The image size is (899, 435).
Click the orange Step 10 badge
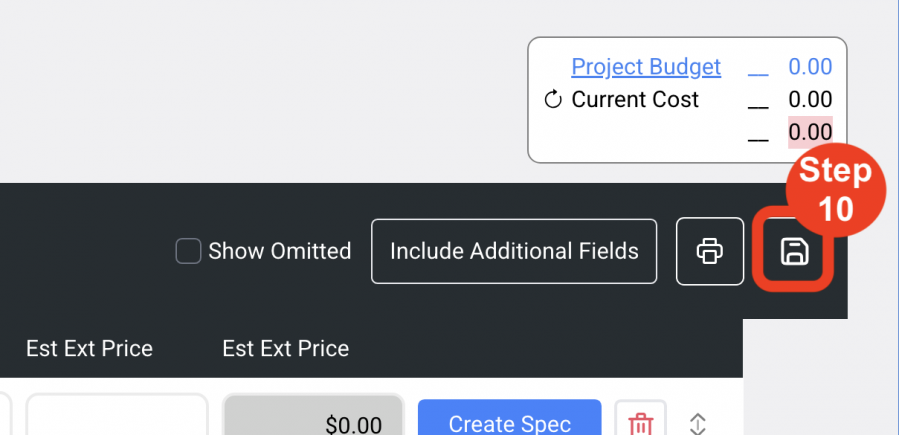[x=836, y=190]
